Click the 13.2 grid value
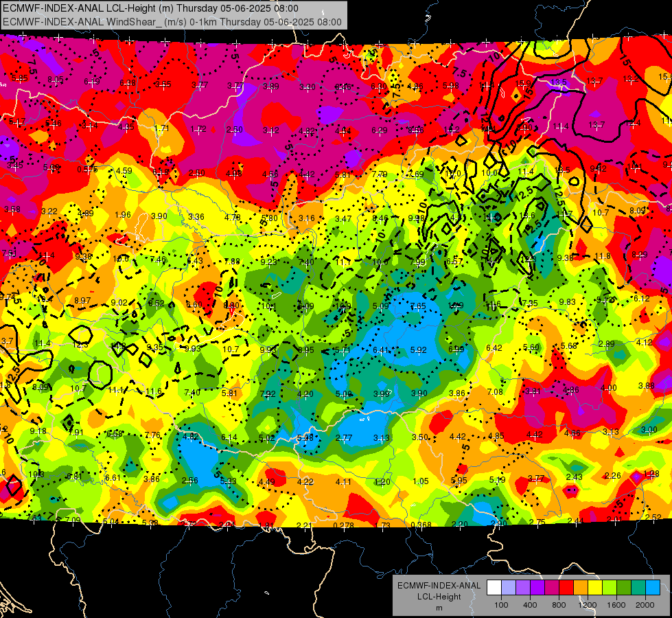The width and height of the screenshot is (672, 618). click(x=630, y=78)
